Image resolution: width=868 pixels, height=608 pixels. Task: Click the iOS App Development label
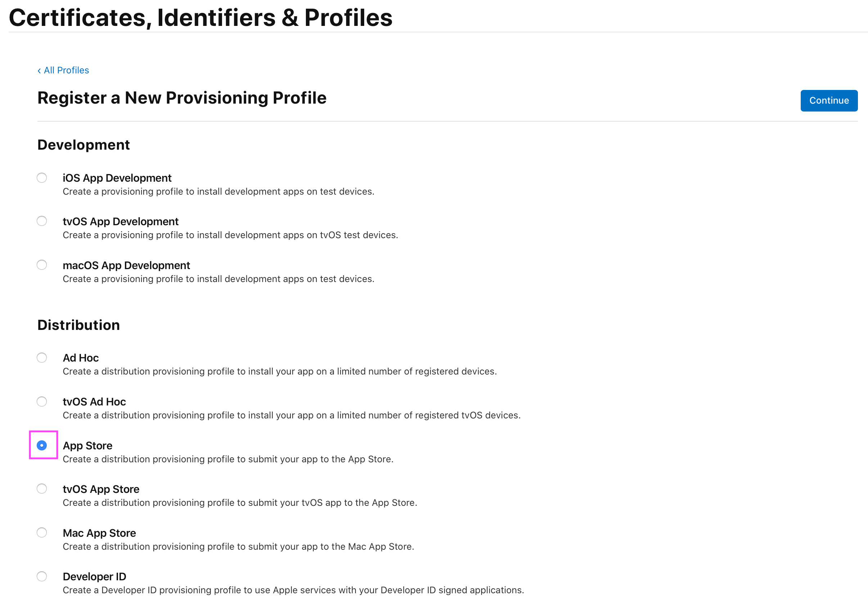click(x=117, y=178)
